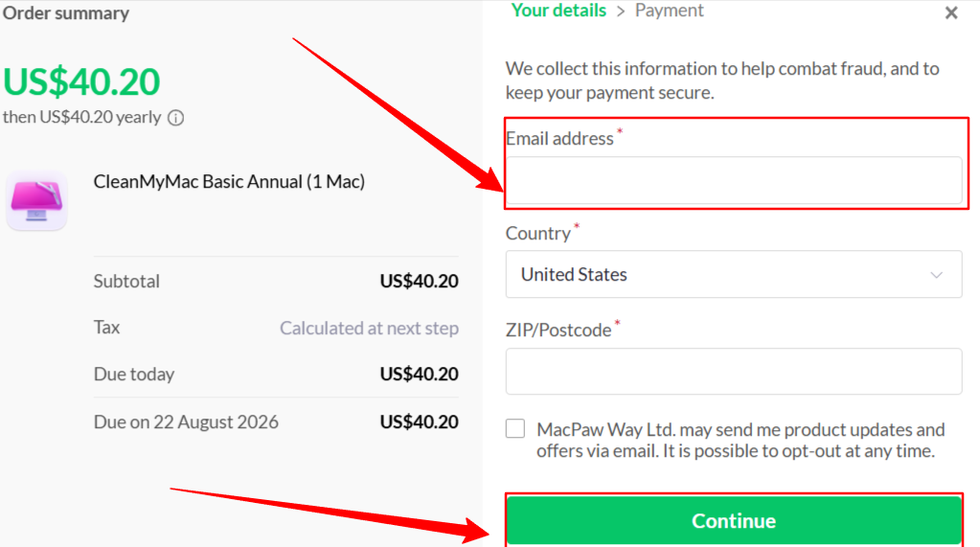Image resolution: width=980 pixels, height=547 pixels.
Task: Click the Country field label
Action: (x=537, y=233)
